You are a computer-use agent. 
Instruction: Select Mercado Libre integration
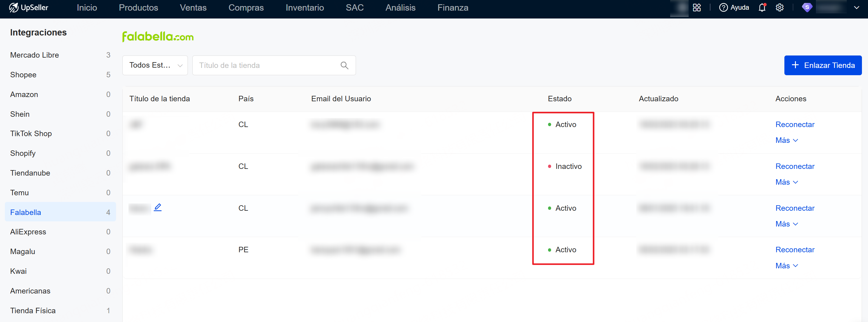tap(34, 55)
